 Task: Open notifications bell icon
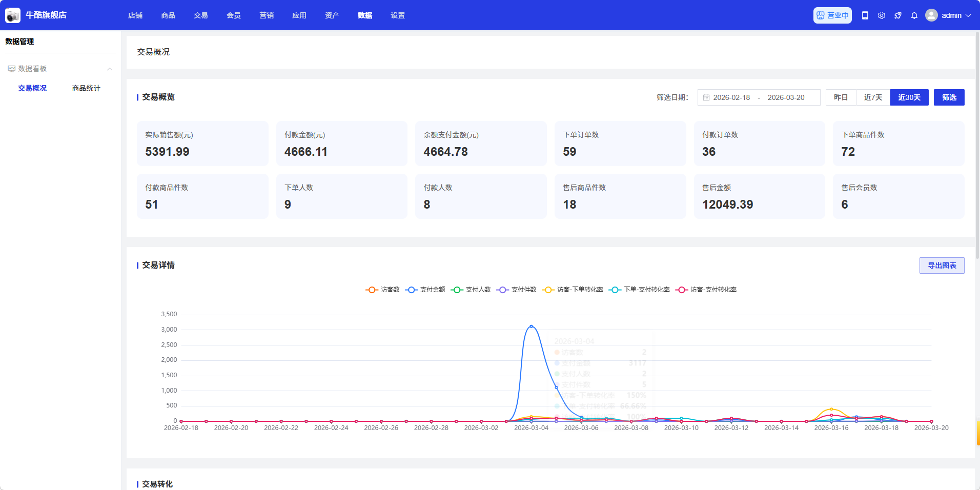tap(914, 15)
